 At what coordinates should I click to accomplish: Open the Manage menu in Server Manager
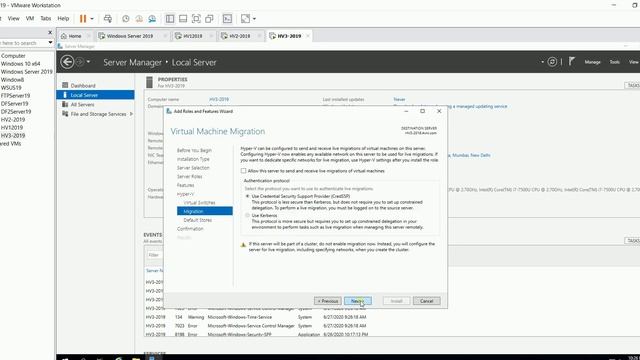click(x=592, y=62)
